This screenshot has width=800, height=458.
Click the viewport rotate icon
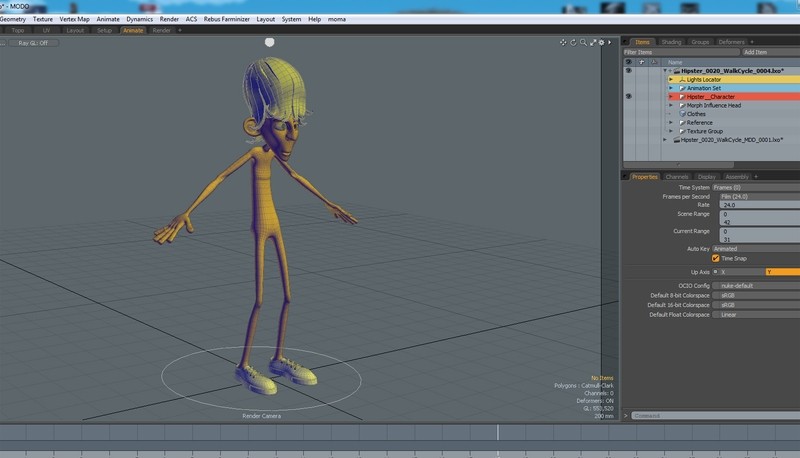click(x=573, y=43)
